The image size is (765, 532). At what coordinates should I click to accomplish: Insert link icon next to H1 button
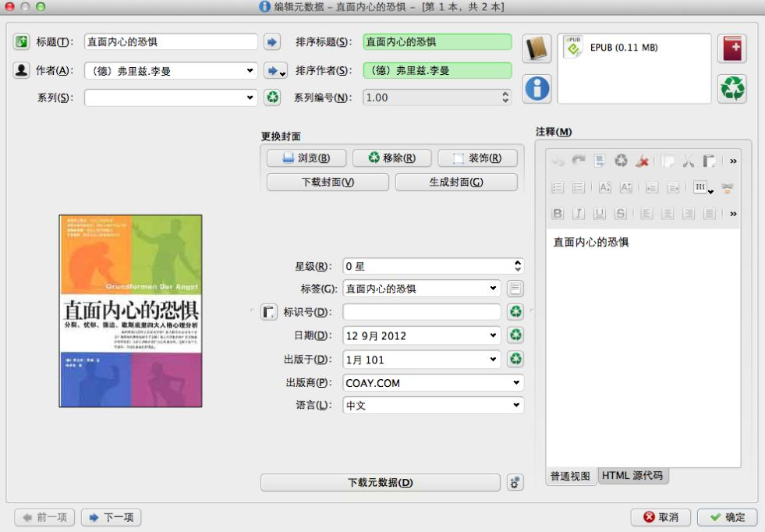point(727,187)
